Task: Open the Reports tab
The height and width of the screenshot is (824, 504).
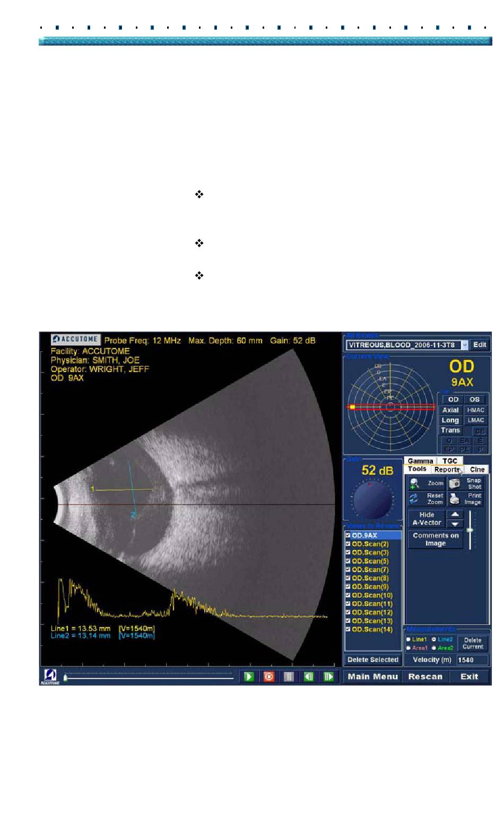Action: click(447, 470)
